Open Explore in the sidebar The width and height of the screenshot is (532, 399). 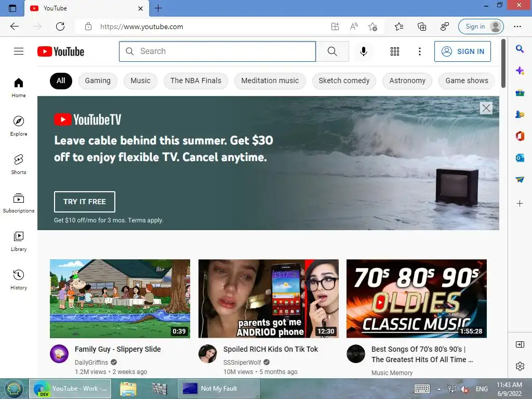[19, 126]
